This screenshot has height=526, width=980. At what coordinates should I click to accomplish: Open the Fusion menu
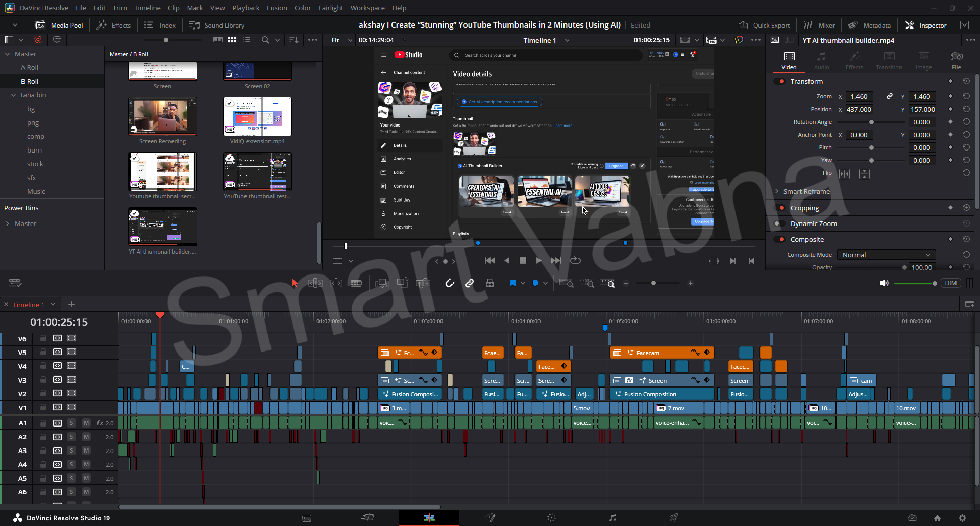tap(277, 8)
